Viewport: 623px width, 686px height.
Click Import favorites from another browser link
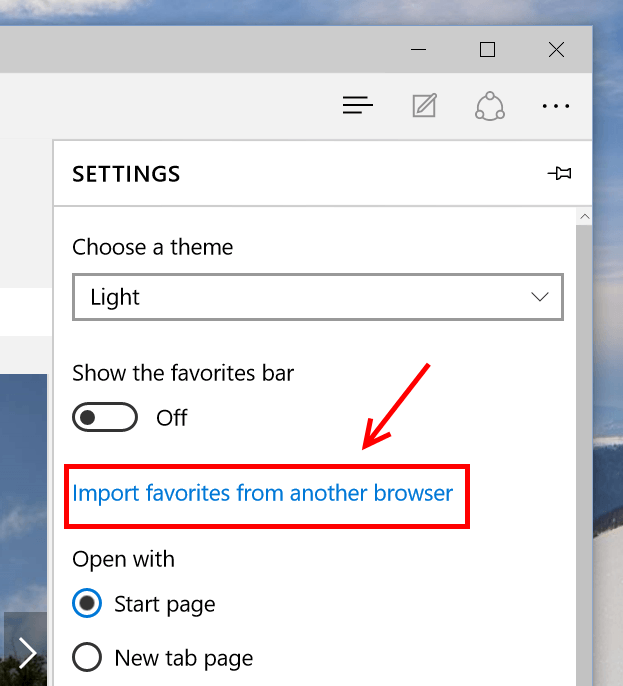[x=262, y=493]
